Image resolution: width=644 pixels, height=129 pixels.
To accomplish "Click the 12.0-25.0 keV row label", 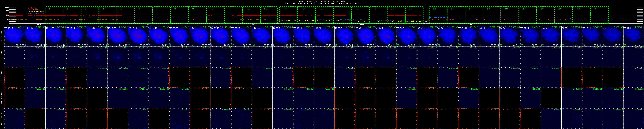I will tap(2, 77).
